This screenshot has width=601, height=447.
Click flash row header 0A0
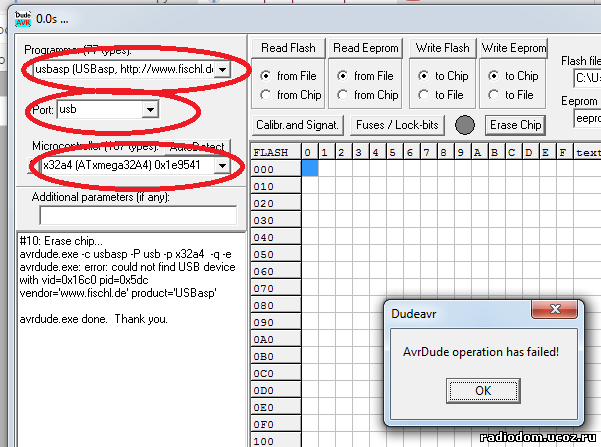(x=276, y=339)
